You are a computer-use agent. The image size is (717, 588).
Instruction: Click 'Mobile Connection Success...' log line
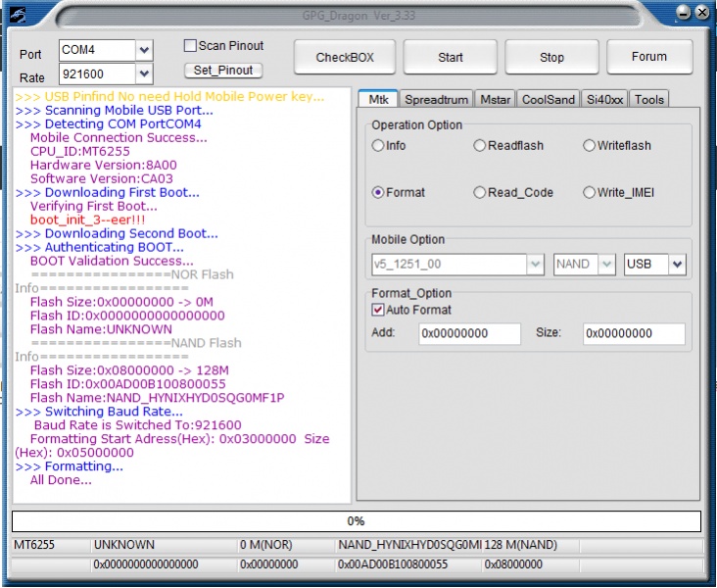coord(119,138)
